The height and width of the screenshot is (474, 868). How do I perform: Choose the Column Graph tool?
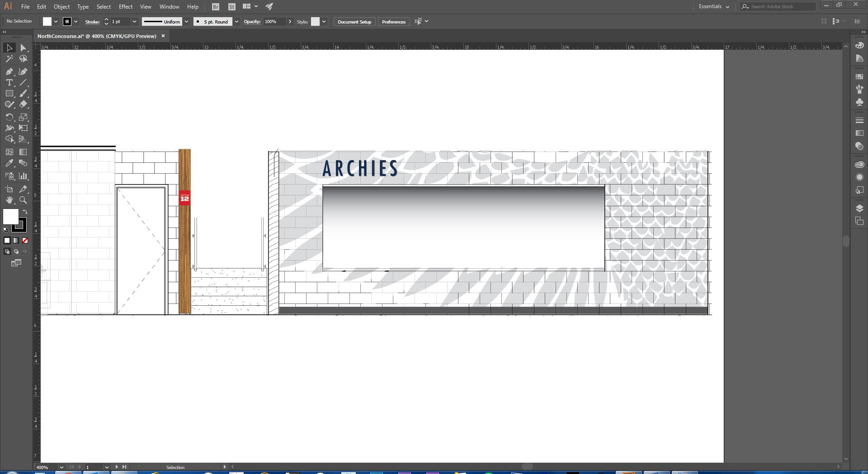[24, 176]
